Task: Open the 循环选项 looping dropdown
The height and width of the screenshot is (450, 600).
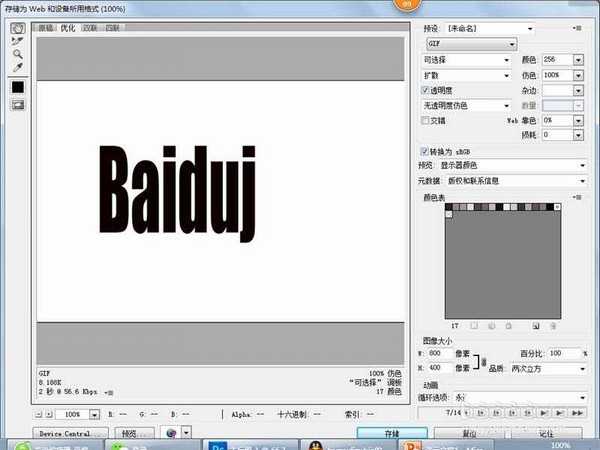Action: tap(520, 398)
